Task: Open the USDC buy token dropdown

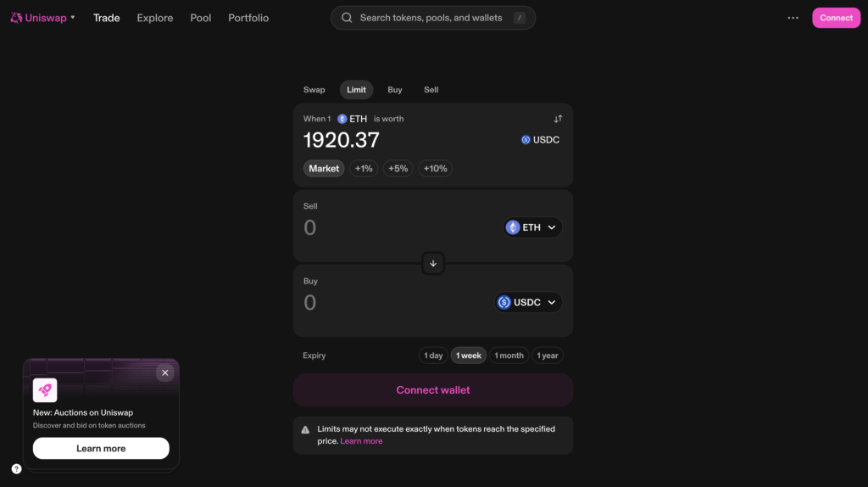Action: 528,302
